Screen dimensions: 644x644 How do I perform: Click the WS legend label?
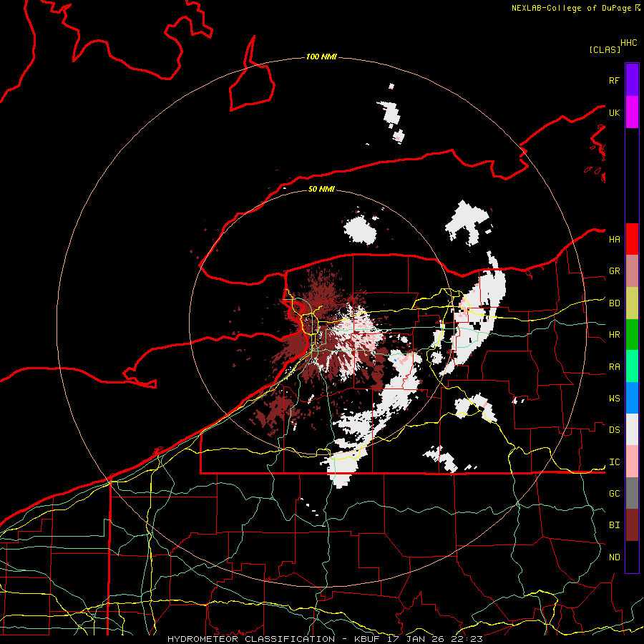[614, 399]
